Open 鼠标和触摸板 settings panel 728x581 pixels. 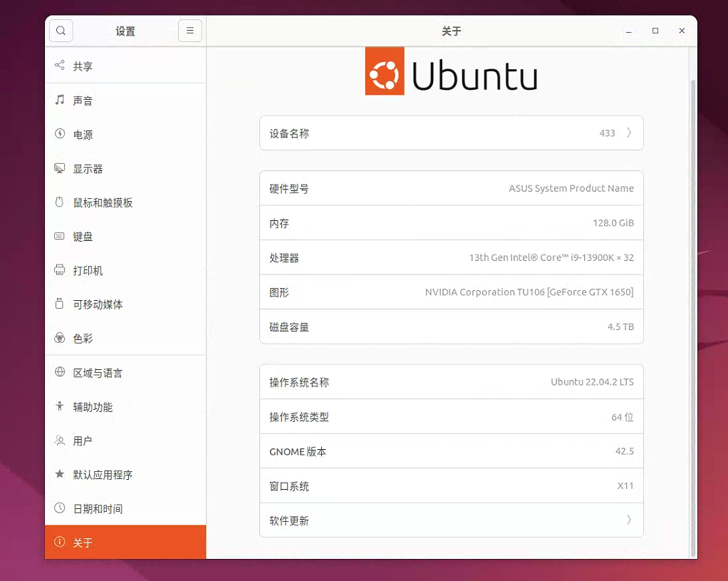click(103, 202)
